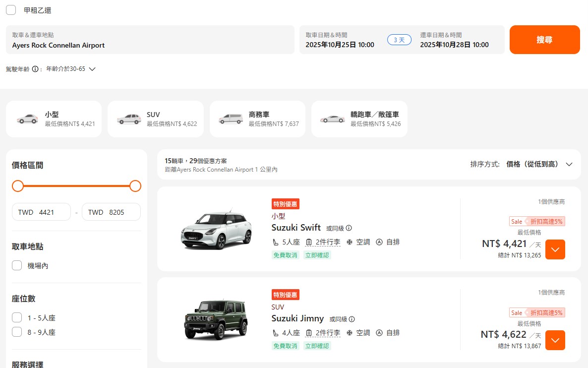This screenshot has width=588, height=368.
Task: Click the info icon beside 駕駛年齡
Action: click(35, 69)
